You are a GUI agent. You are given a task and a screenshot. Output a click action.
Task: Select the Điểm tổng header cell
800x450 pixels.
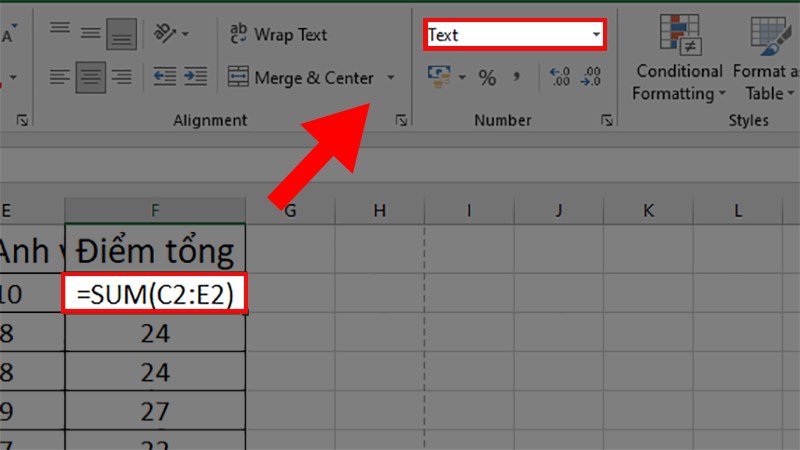click(x=155, y=250)
